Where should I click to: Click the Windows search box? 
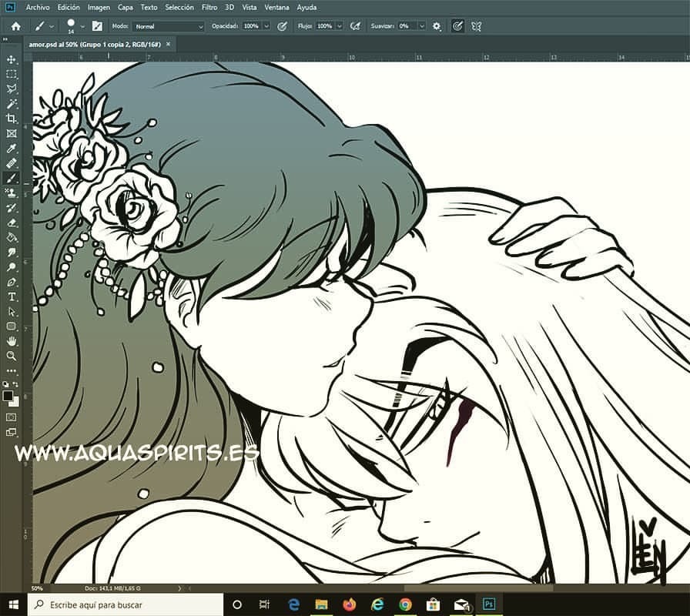point(126,605)
